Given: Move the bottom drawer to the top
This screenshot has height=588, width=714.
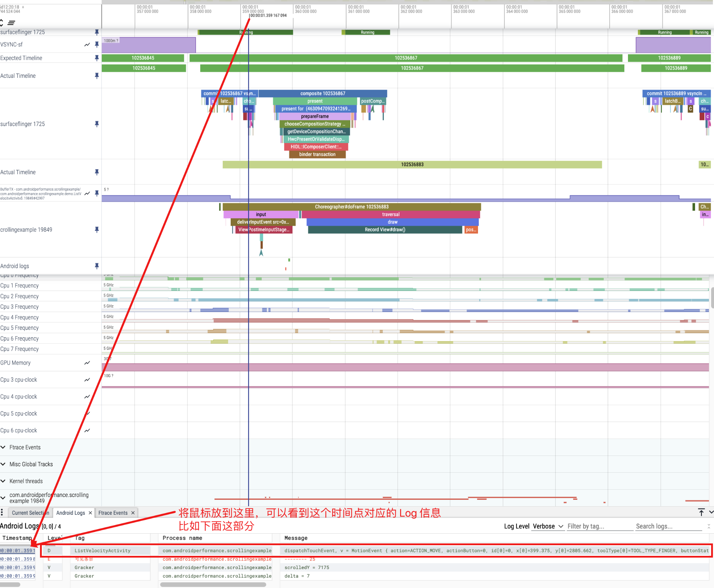Looking at the screenshot, I should (701, 512).
